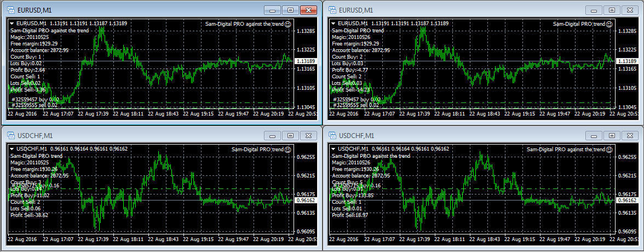Click the smiley face icon on the USDCHF against-the-trend chart
The width and height of the screenshot is (644, 252).
[x=610, y=150]
